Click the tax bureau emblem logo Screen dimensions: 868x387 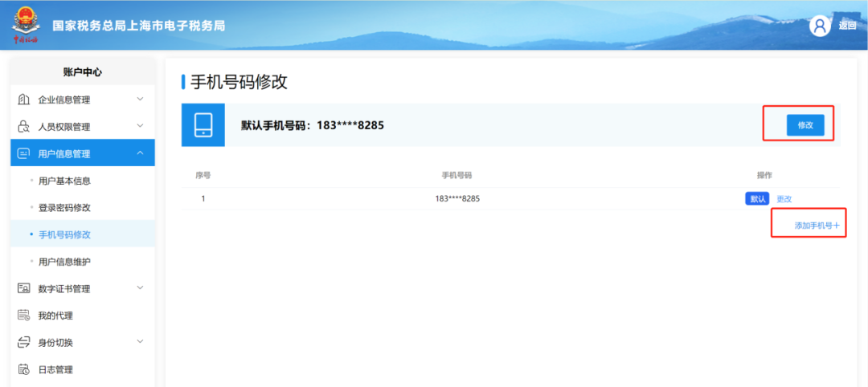26,26
